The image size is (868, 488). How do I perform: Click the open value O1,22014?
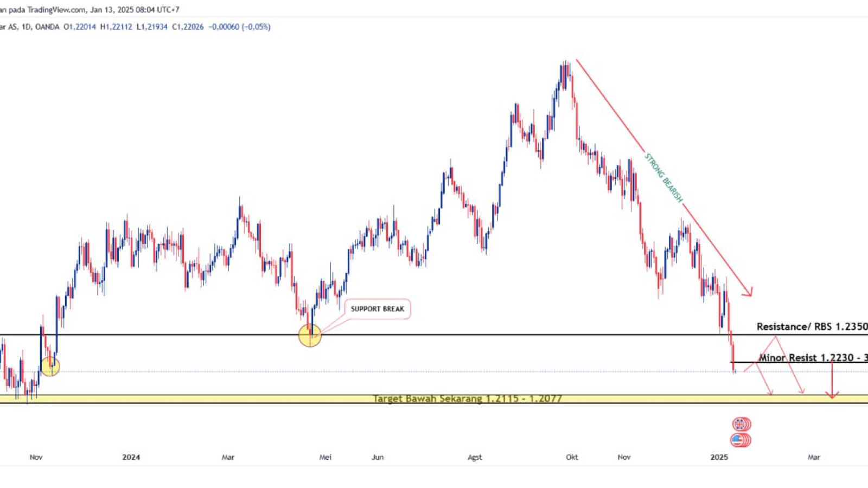click(x=80, y=27)
